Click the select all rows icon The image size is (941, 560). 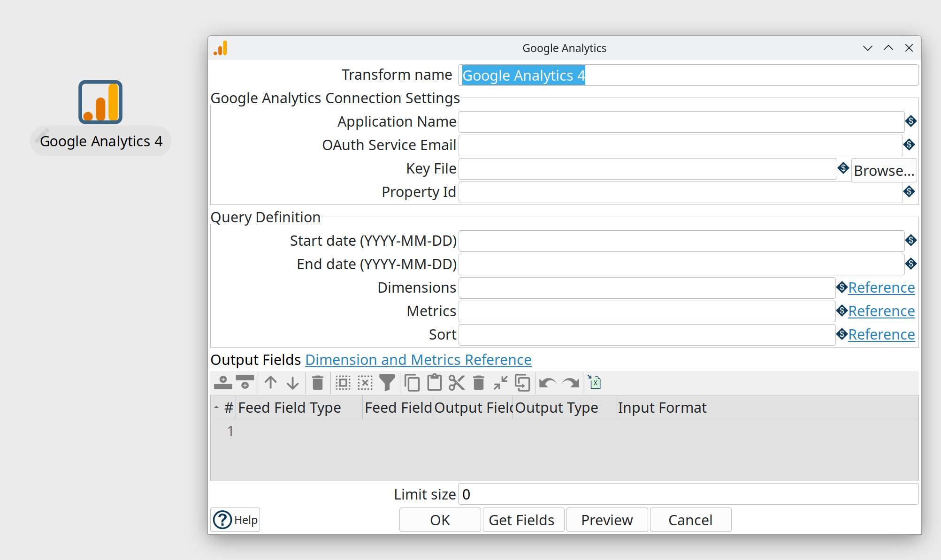(x=343, y=383)
